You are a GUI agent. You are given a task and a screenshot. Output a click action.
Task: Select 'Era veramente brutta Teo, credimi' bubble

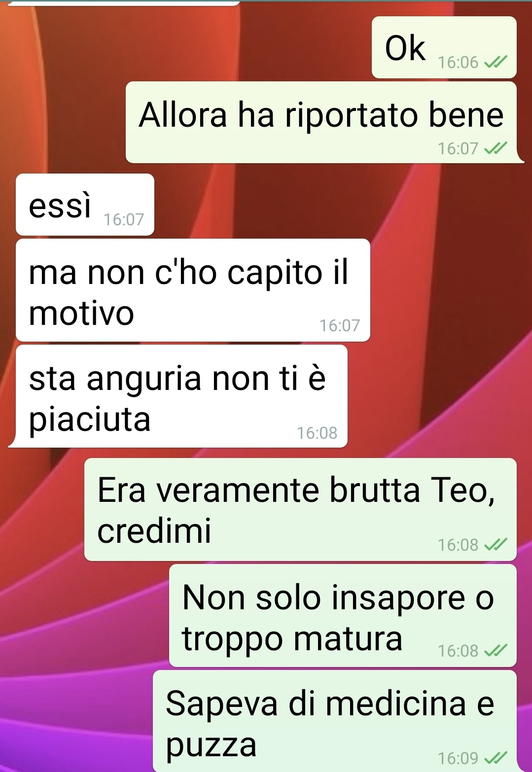pyautogui.click(x=300, y=510)
